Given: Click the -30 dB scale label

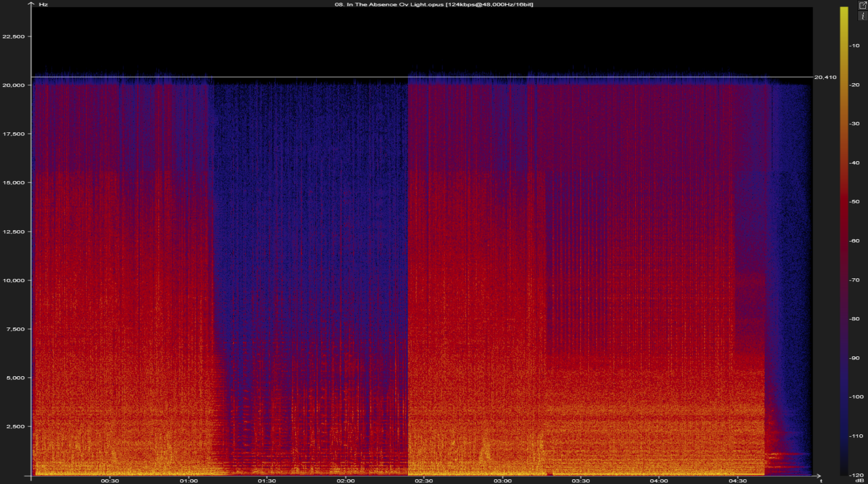Looking at the screenshot, I should click(854, 124).
